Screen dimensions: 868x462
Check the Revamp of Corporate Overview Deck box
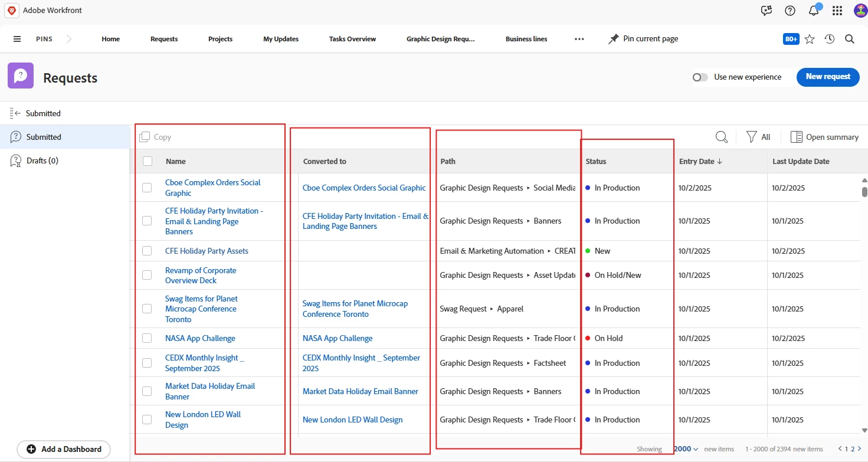147,275
